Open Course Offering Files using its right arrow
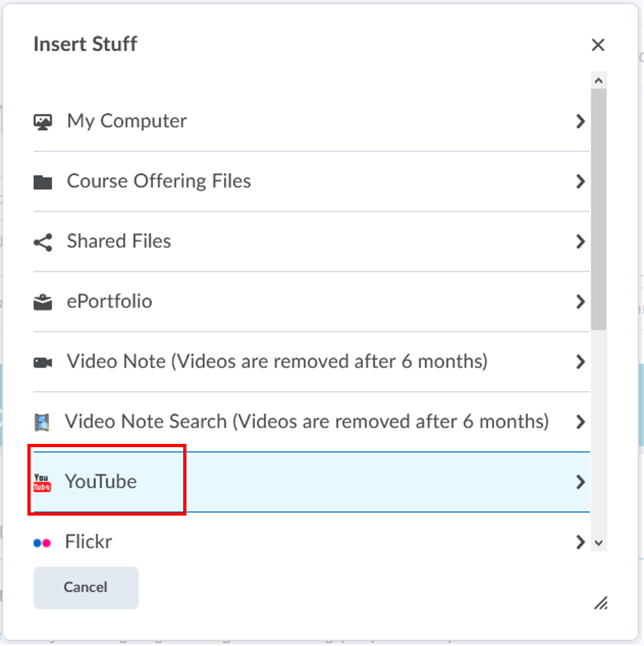The height and width of the screenshot is (646, 644). [x=580, y=181]
